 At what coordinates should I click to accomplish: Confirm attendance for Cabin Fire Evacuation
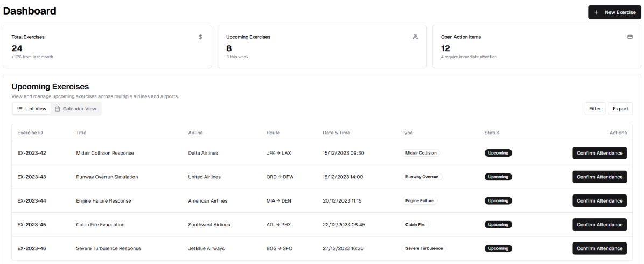[x=600, y=225]
